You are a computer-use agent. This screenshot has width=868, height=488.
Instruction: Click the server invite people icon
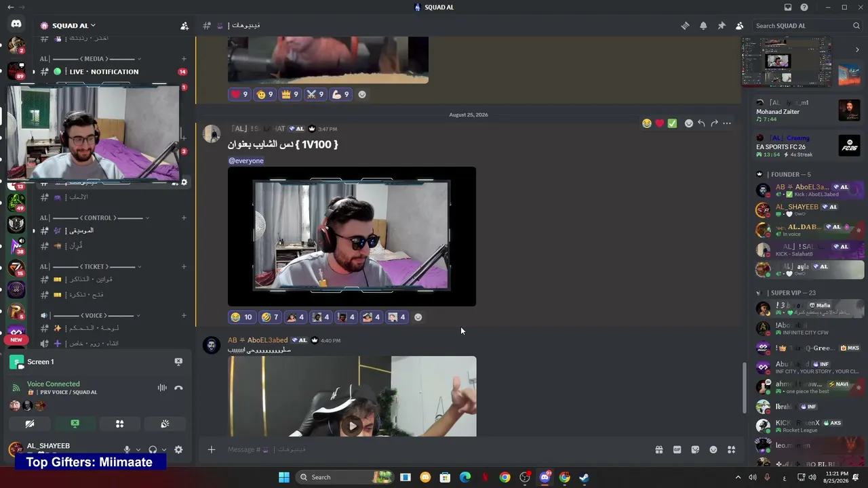(x=184, y=26)
